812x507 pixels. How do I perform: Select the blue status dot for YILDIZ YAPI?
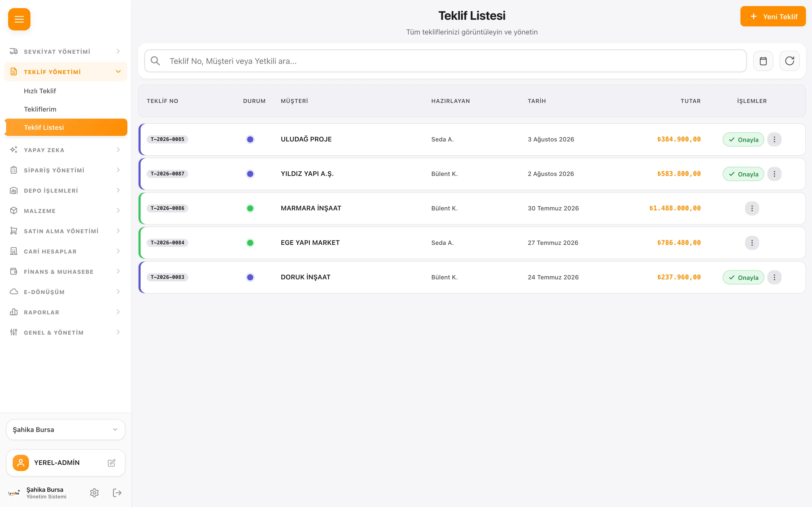[x=250, y=174]
